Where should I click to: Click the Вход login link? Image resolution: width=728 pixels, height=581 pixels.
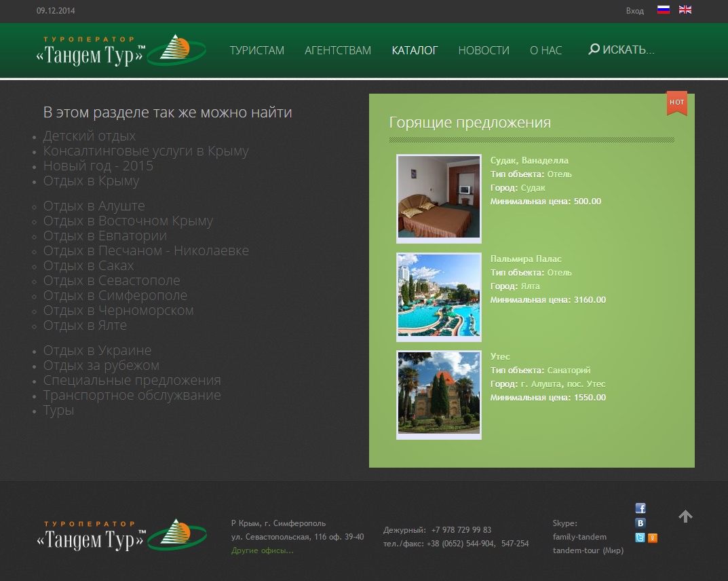[635, 11]
